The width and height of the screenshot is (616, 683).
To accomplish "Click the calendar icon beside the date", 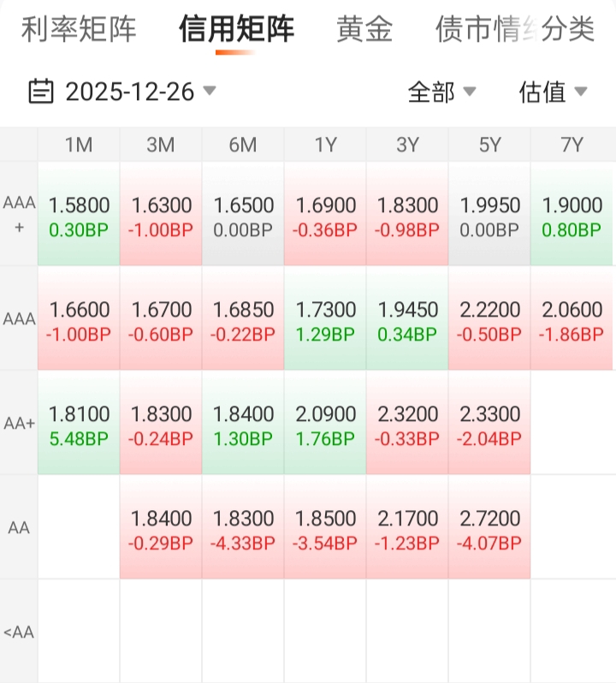I will [41, 91].
